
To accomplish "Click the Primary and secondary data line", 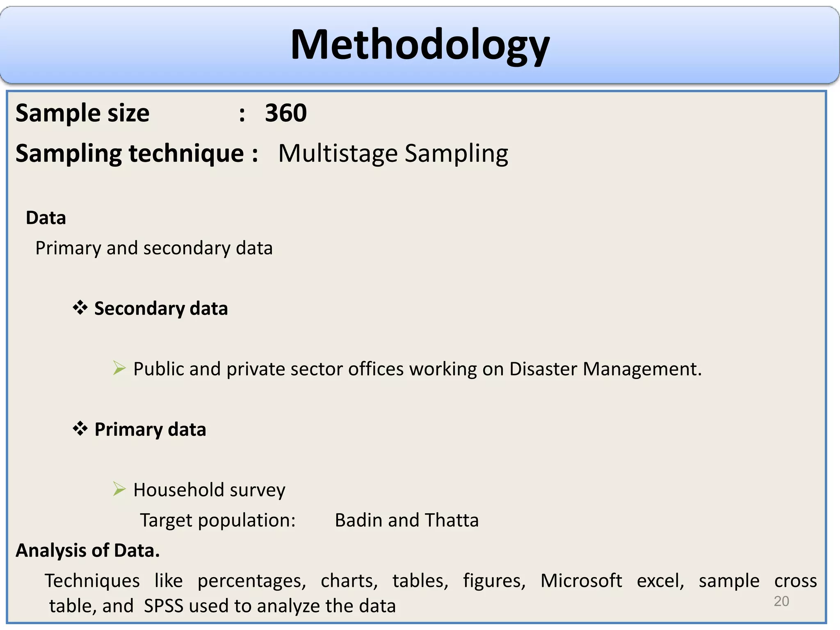I will 154,248.
